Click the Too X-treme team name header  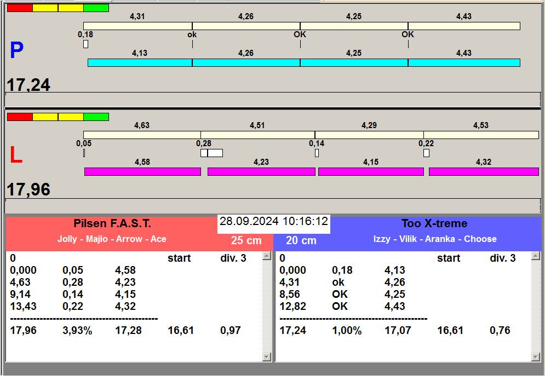434,223
